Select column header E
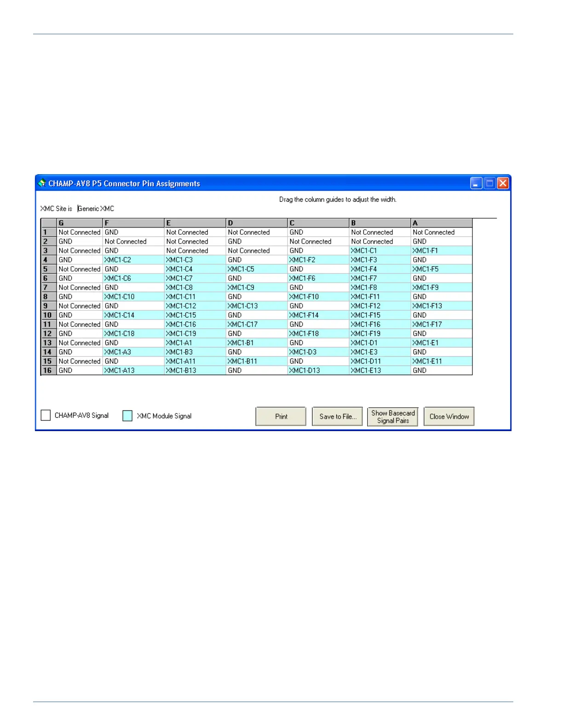 pyautogui.click(x=195, y=223)
